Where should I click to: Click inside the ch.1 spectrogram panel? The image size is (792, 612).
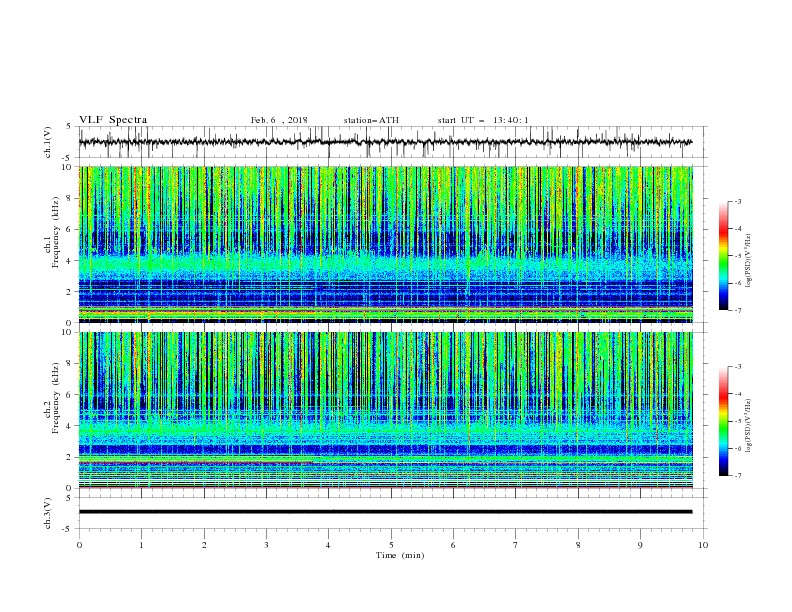(x=385, y=244)
